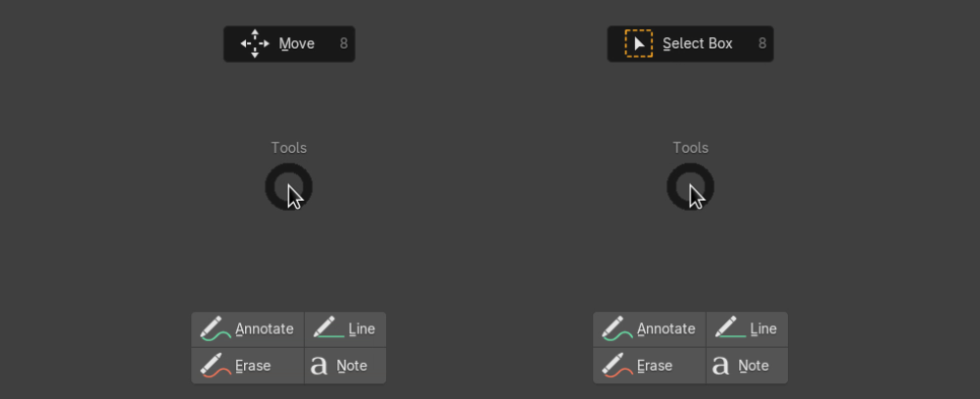Click the Erase text label under Select Box pie
Screen dimensions: 980x399
655,366
